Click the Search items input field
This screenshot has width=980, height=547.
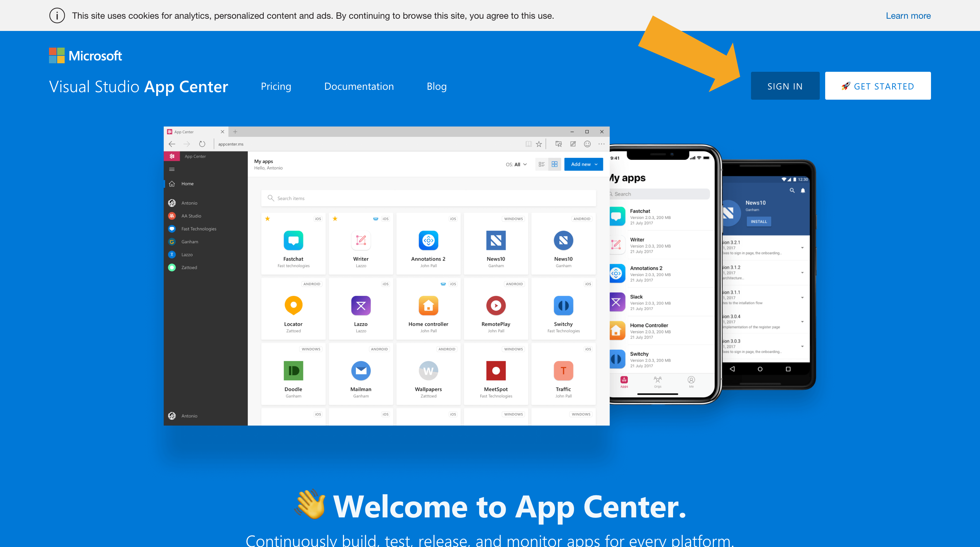[429, 198]
